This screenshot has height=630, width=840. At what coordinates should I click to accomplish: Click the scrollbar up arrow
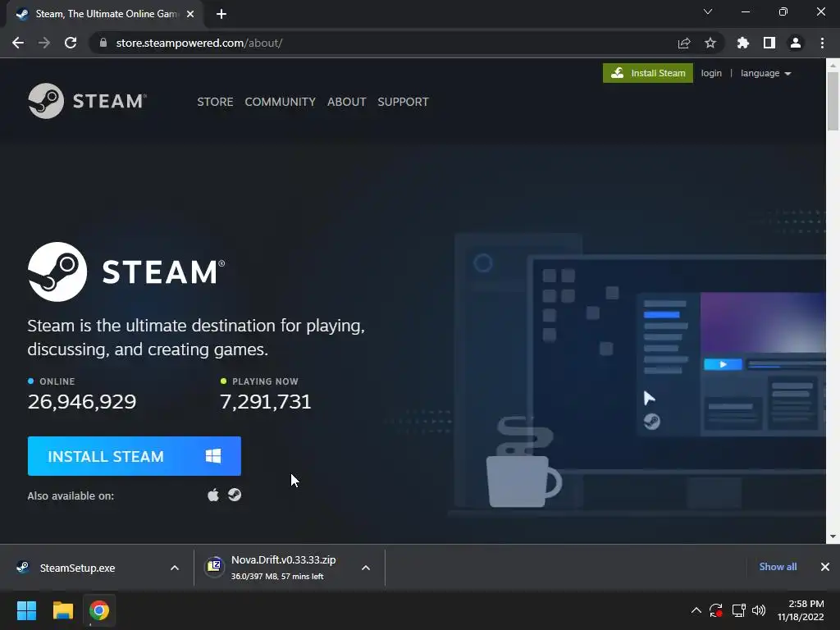click(x=833, y=65)
